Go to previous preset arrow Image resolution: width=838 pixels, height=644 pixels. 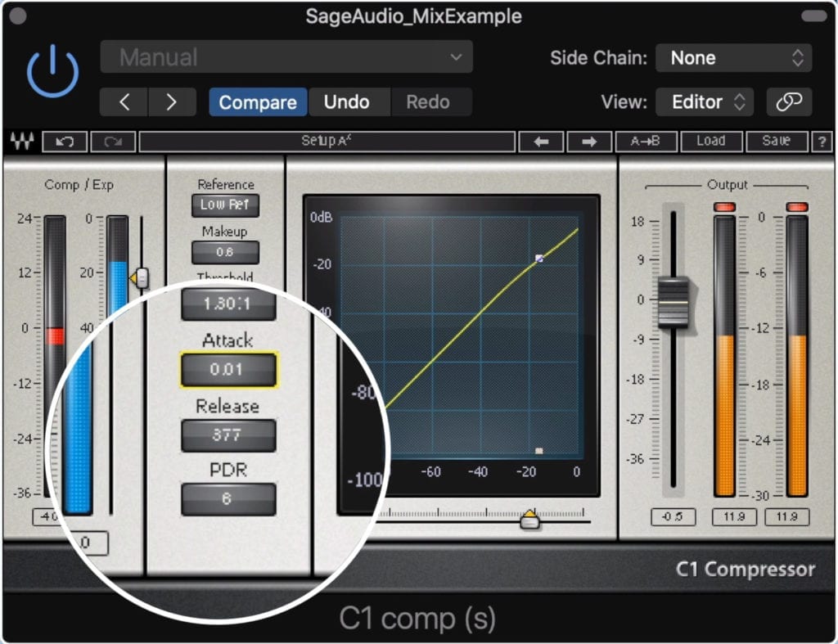[124, 101]
